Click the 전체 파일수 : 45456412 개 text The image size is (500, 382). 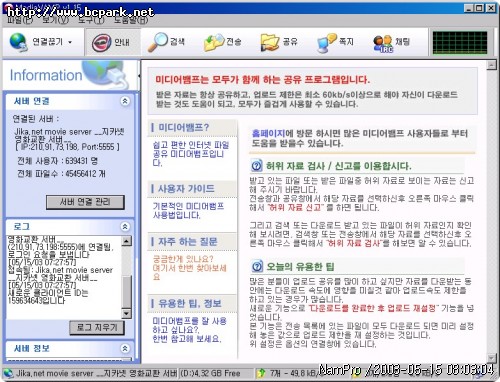61,174
